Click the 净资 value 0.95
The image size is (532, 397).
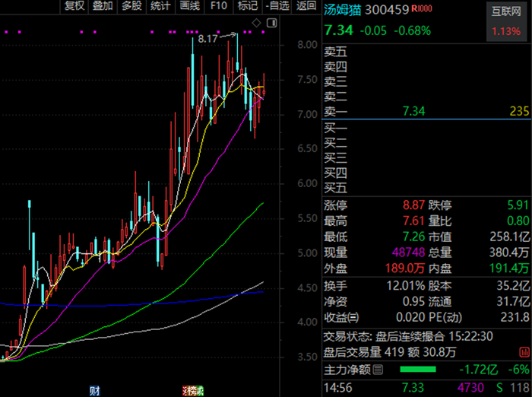[413, 302]
